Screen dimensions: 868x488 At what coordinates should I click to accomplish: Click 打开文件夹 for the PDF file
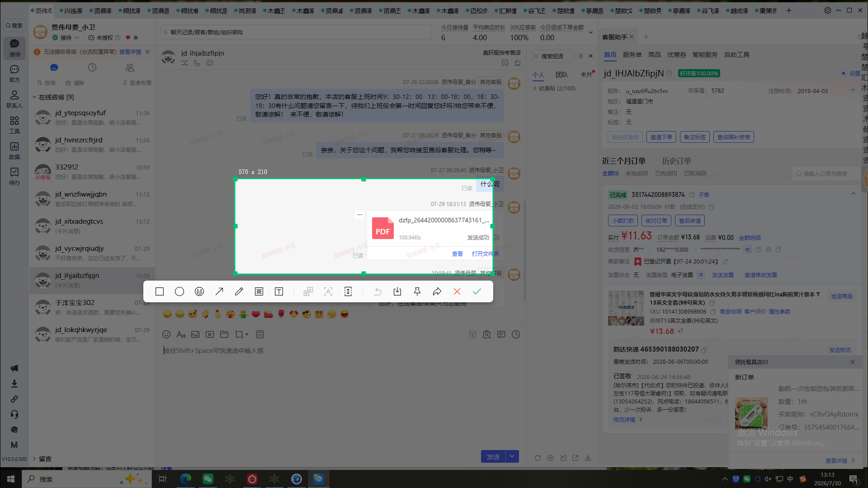click(x=485, y=254)
